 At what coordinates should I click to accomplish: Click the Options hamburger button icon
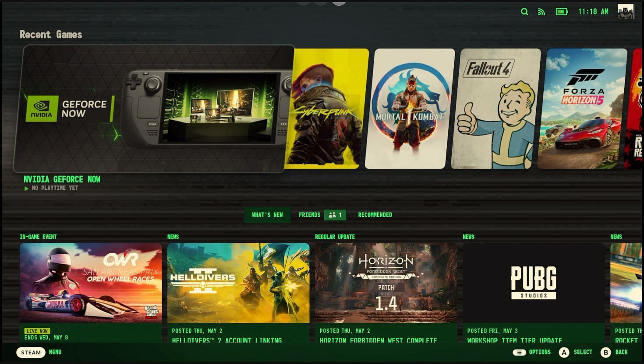pos(519,352)
